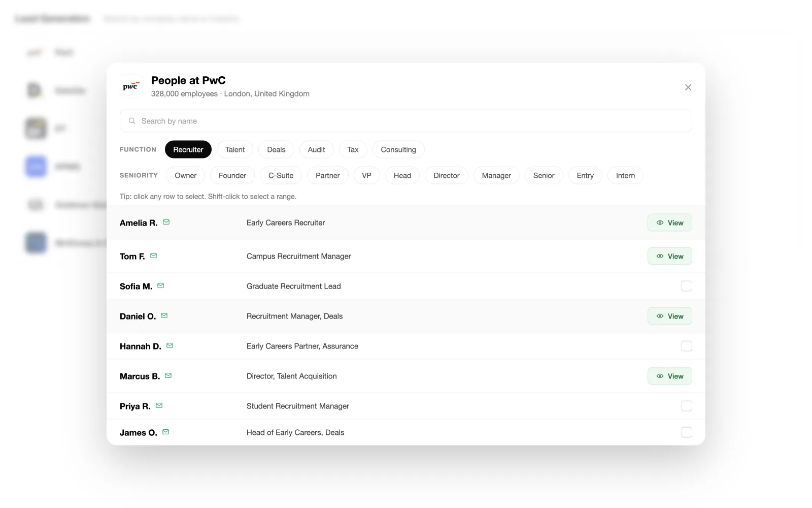812x508 pixels.
Task: Select the Talent function filter
Action: coord(235,149)
